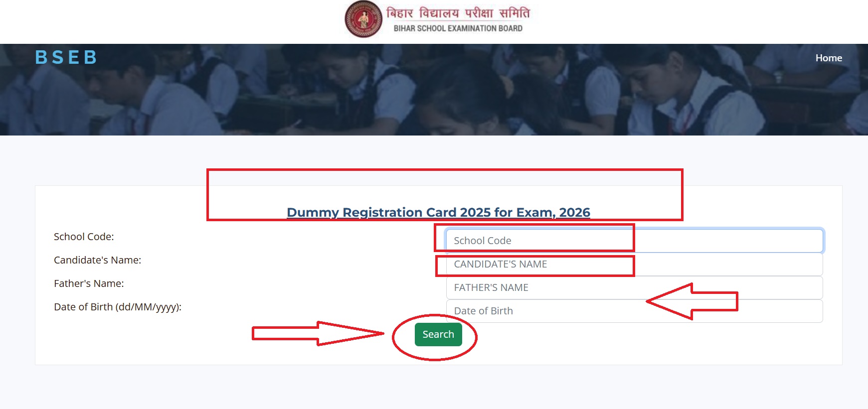Click the students banner photo
The width and height of the screenshot is (868, 409).
pyautogui.click(x=434, y=90)
